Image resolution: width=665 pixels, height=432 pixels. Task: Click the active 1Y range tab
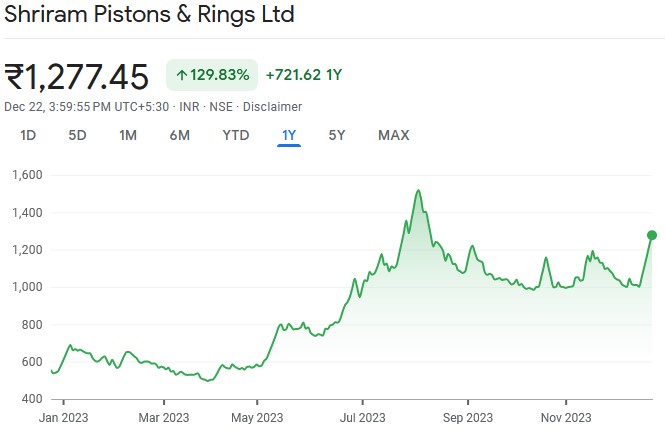[289, 135]
